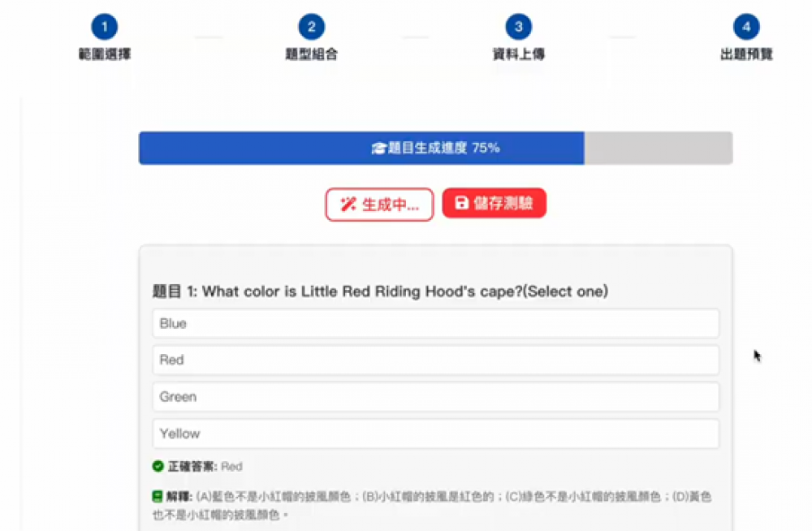This screenshot has height=531, width=812.
Task: Click the step 3 circle icon
Action: 518,28
